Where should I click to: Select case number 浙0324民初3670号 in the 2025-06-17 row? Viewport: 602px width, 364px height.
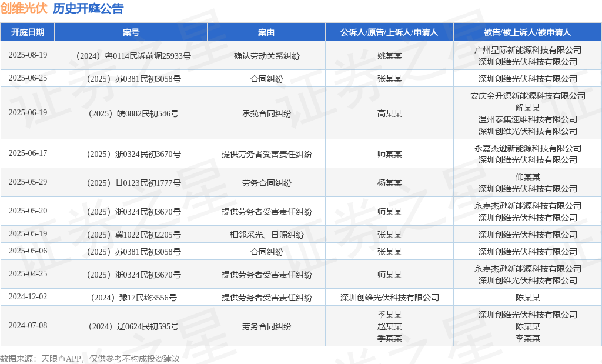(x=148, y=154)
